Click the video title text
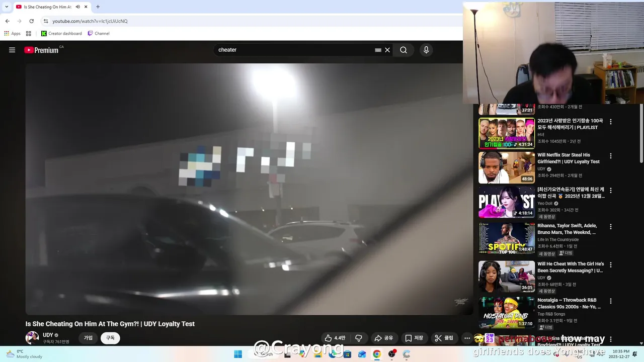644x362 pixels. point(110,324)
